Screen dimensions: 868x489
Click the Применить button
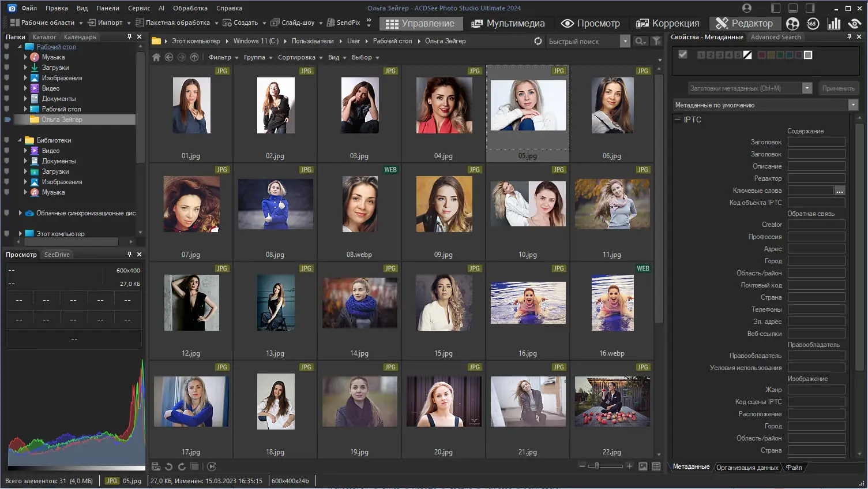[838, 88]
